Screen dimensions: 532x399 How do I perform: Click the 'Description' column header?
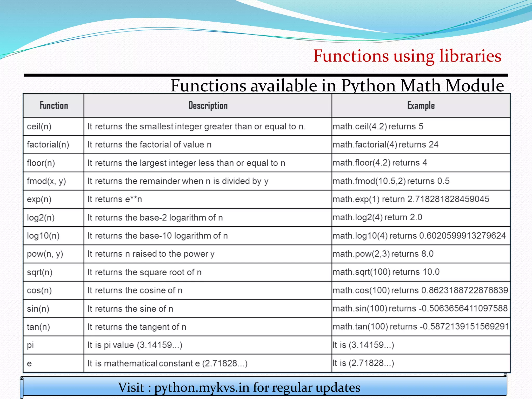click(x=208, y=105)
